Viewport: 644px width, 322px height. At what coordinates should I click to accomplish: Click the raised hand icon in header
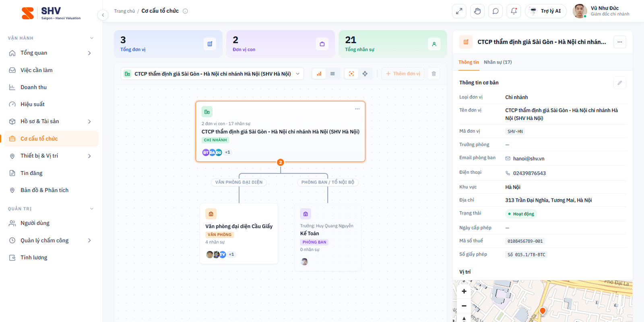[477, 11]
